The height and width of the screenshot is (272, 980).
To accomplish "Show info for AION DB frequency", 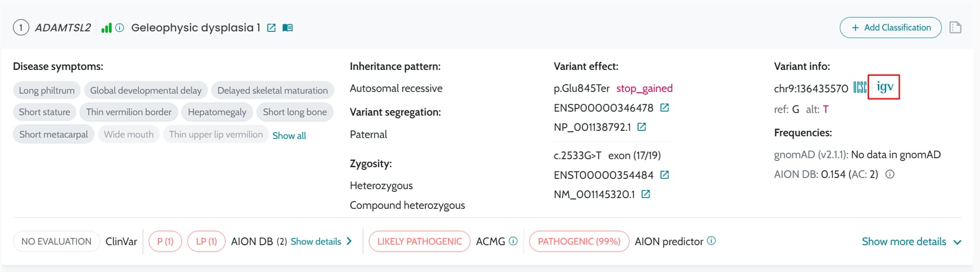I will click(890, 174).
